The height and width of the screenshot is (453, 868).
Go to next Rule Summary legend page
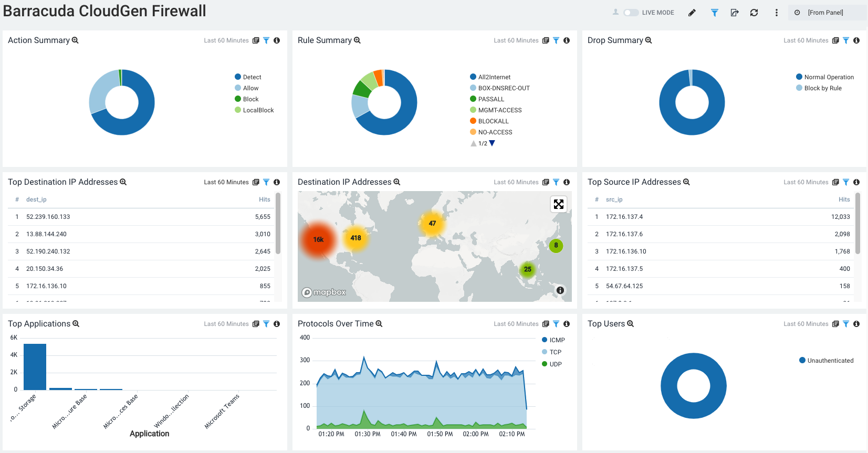[492, 143]
